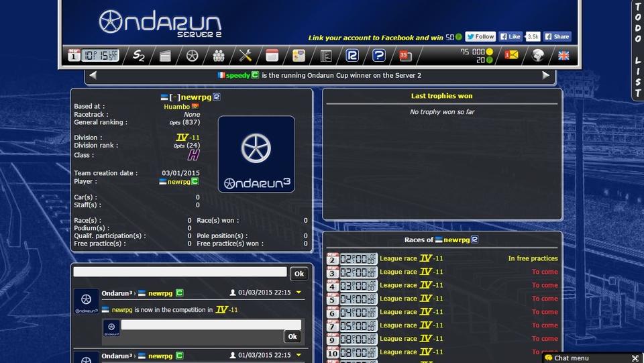Click the Ondarun Server 2 logo
This screenshot has height=363, width=644.
pyautogui.click(x=160, y=23)
